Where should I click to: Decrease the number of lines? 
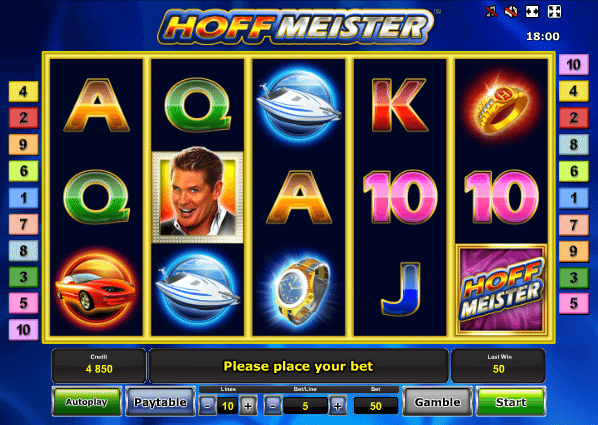pos(207,406)
